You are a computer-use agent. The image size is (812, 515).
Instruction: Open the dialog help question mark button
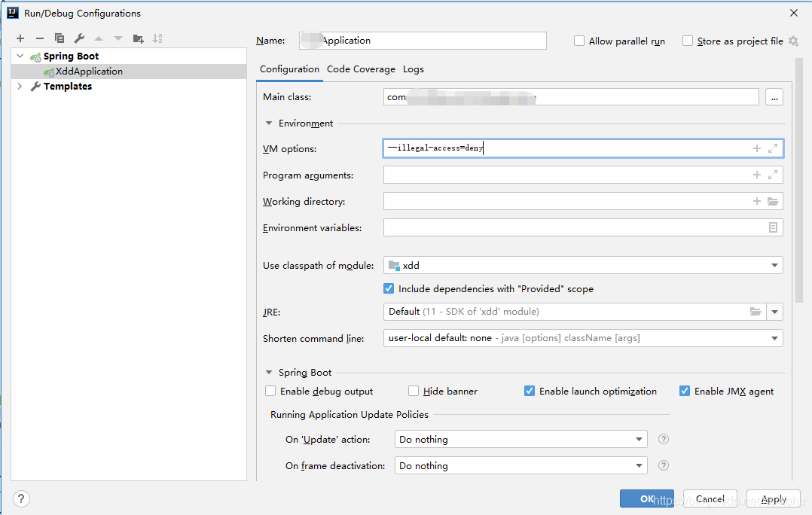[21, 499]
